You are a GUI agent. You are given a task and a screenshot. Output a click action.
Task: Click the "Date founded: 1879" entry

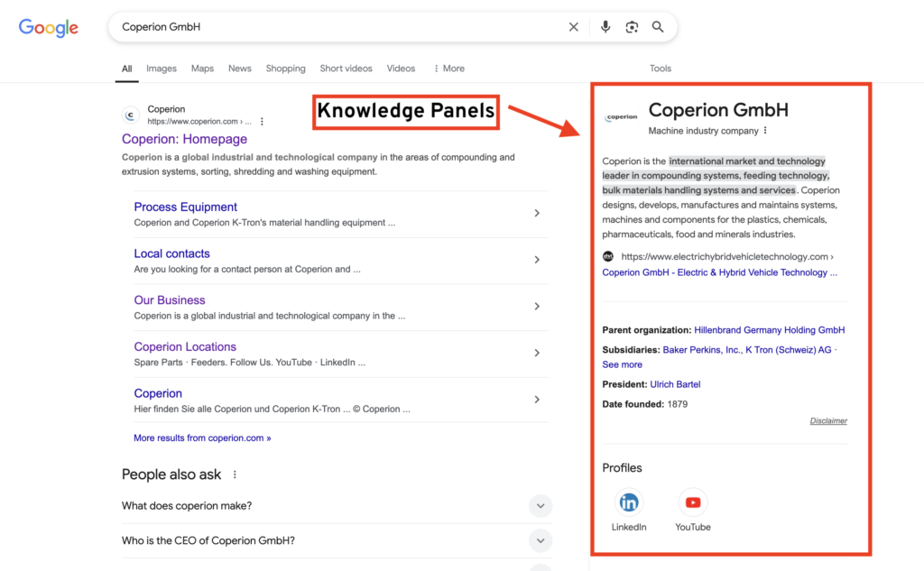tap(644, 404)
